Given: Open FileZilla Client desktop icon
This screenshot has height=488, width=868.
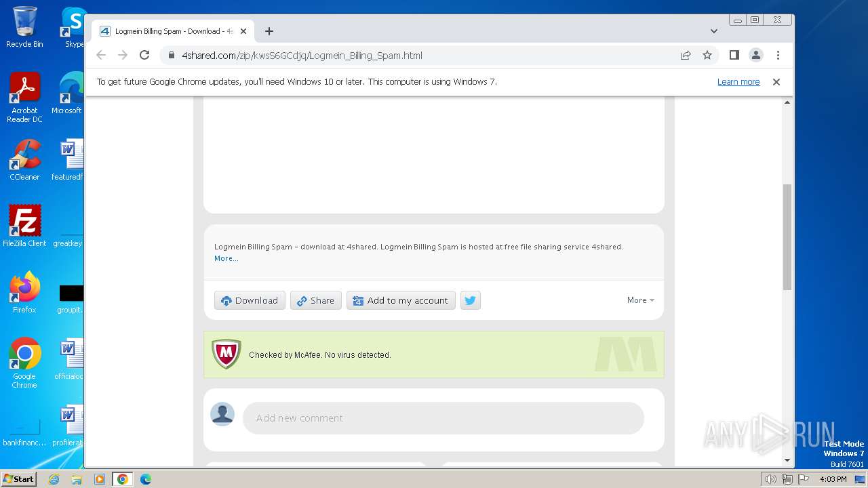Looking at the screenshot, I should tap(24, 226).
